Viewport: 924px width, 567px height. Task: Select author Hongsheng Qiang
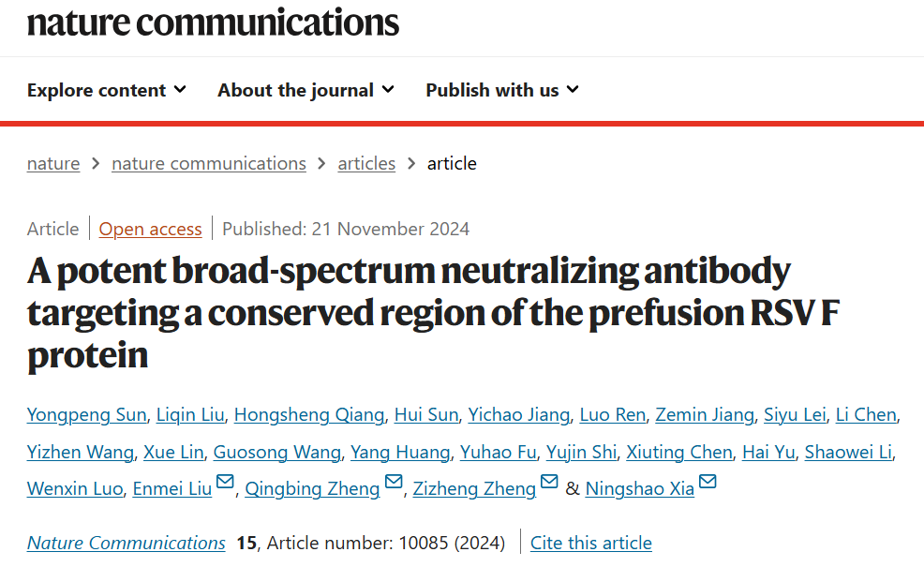309,414
